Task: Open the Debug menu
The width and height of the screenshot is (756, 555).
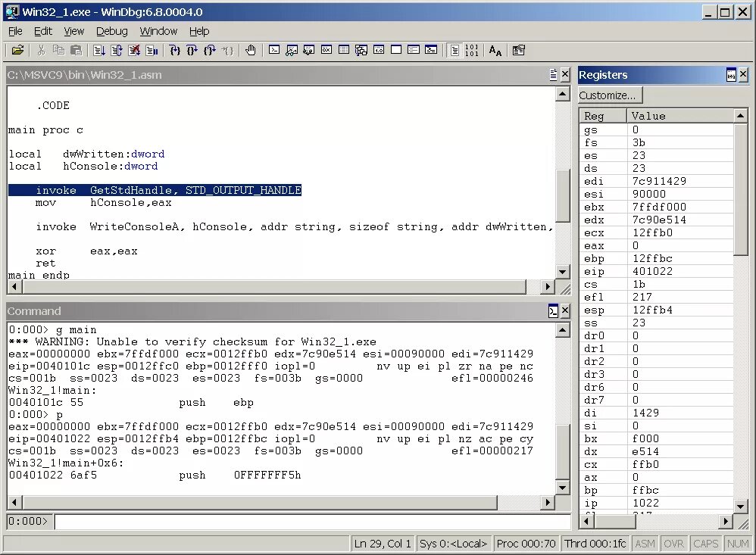Action: pos(111,31)
